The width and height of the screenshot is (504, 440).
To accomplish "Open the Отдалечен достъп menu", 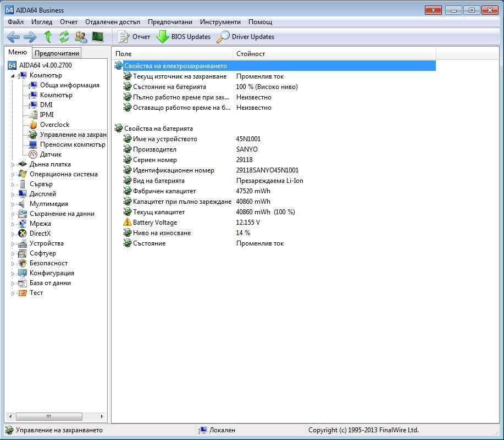I will [x=113, y=22].
